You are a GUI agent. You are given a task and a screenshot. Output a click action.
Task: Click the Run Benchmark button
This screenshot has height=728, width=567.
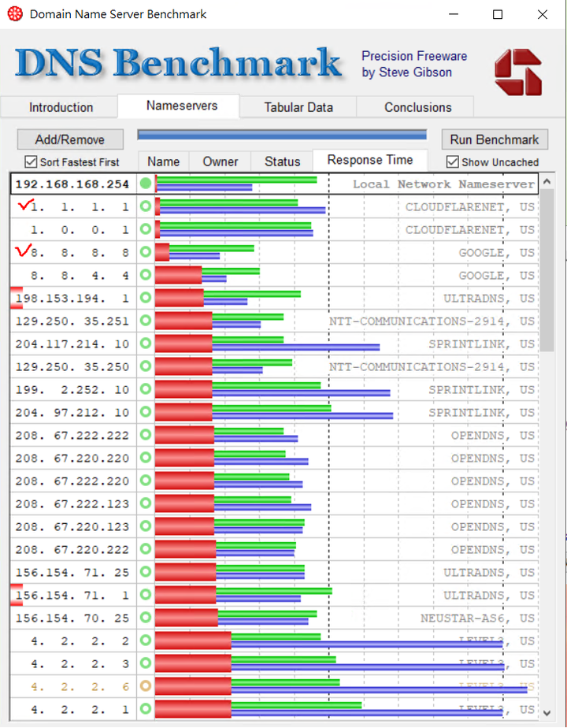(x=494, y=139)
